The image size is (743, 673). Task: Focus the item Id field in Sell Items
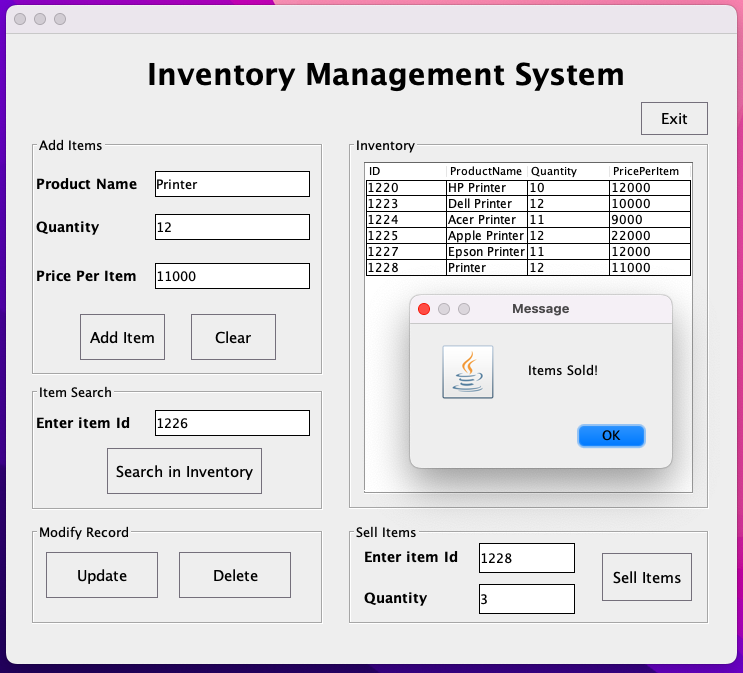point(527,558)
